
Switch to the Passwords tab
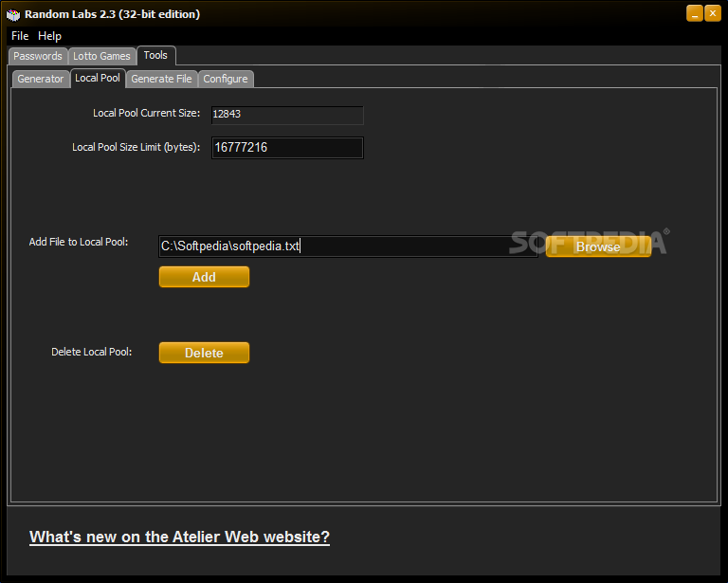(x=38, y=56)
